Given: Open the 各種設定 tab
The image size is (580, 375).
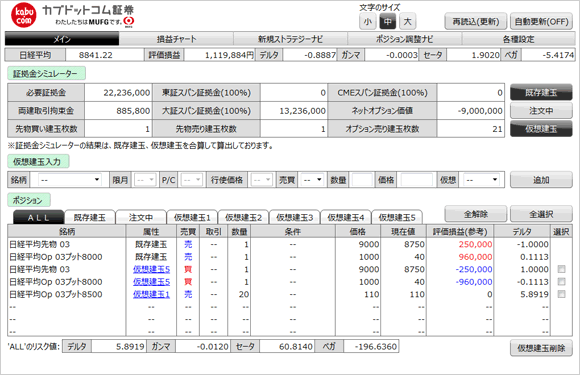Looking at the screenshot, I should [519, 39].
